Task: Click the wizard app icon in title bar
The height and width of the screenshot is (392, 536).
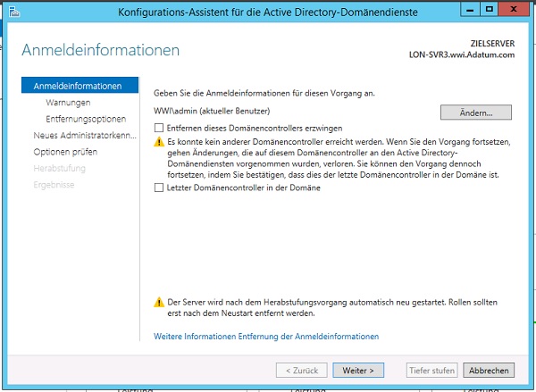Action: (14, 12)
